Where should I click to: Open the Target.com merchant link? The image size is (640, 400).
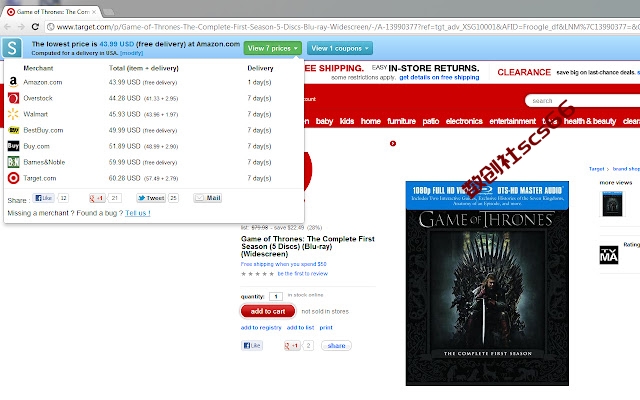coord(40,178)
